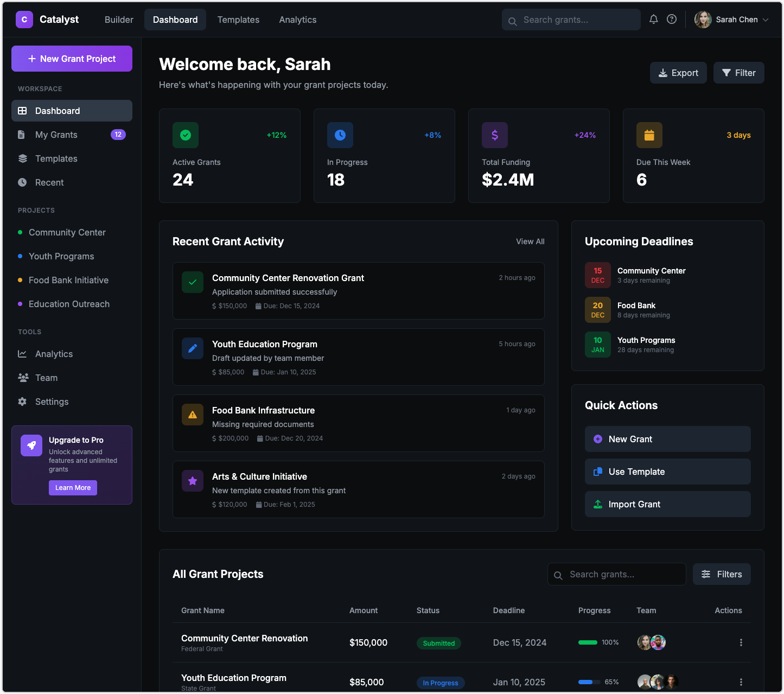Click the Catalyst logo icon
Screen dimensions: 784x694
tap(24, 20)
